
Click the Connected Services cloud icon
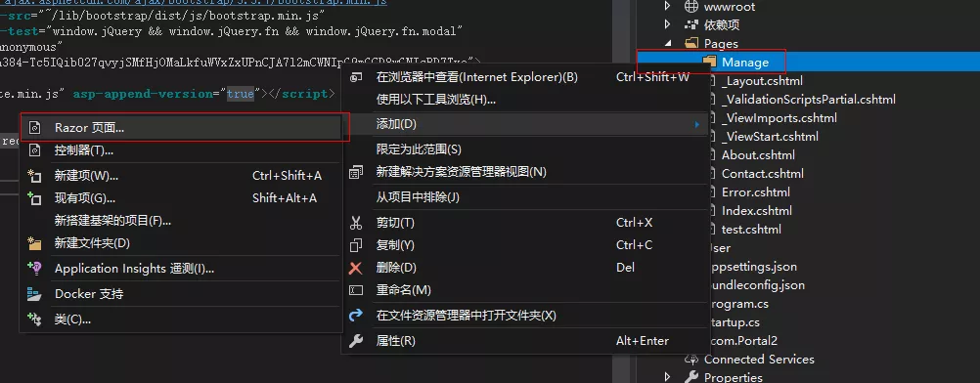690,360
